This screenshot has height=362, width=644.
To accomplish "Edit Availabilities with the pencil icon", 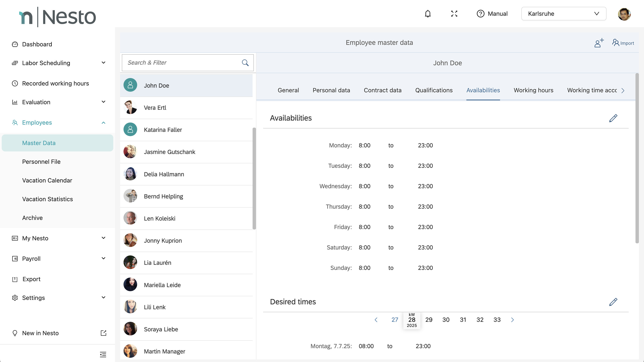I will tap(613, 118).
